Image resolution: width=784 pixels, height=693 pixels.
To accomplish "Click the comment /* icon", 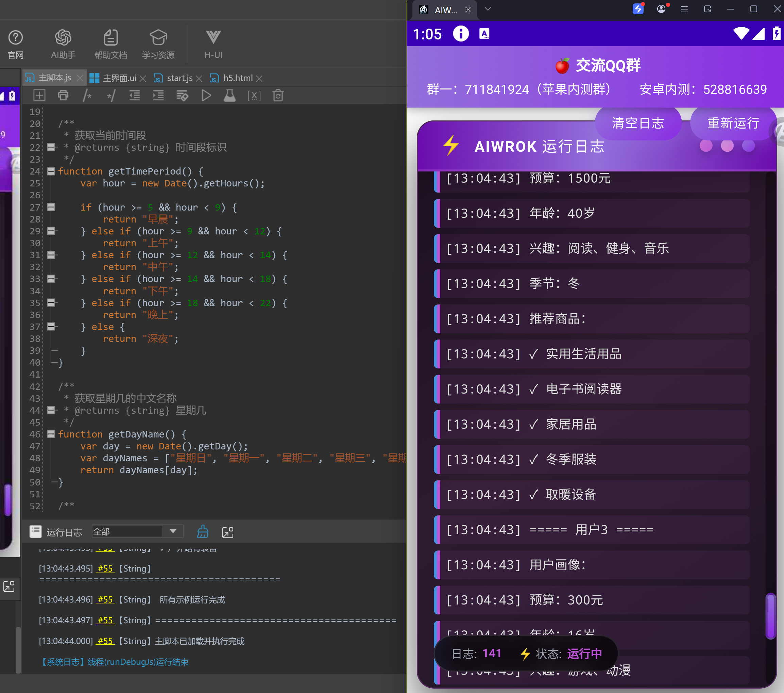I will coord(87,95).
